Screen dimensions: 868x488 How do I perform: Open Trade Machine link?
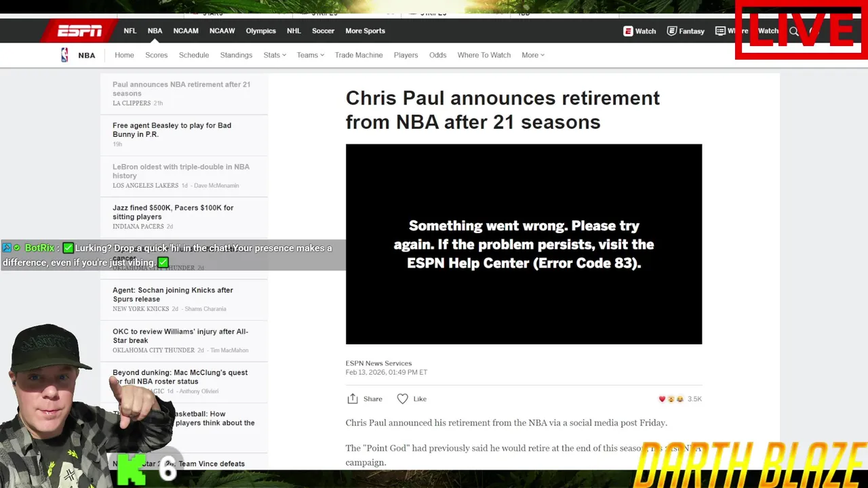pyautogui.click(x=359, y=55)
